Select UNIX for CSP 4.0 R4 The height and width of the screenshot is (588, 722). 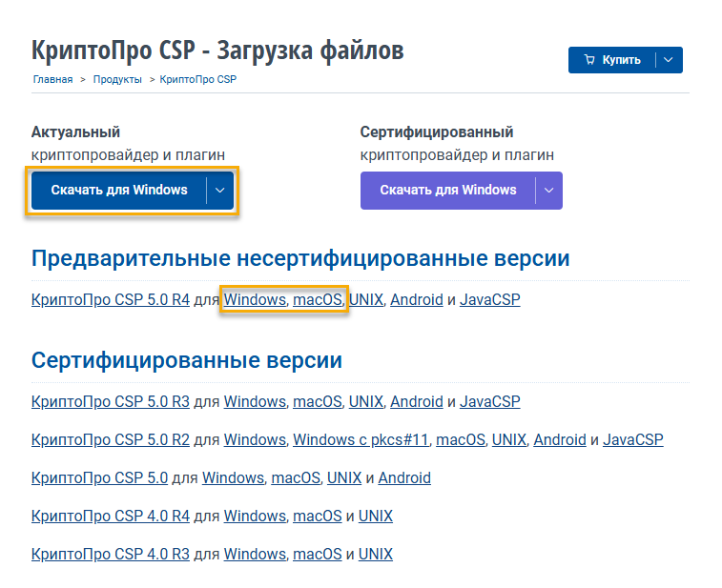(x=376, y=516)
